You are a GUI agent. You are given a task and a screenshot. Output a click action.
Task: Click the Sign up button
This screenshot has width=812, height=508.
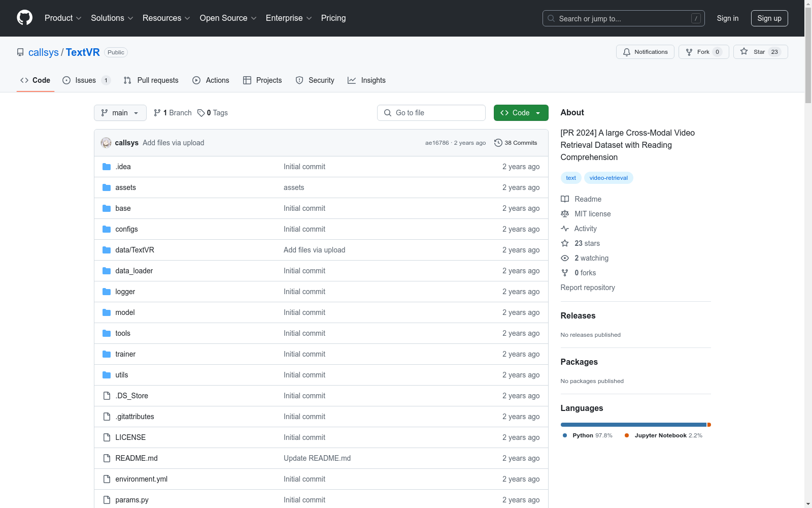tap(769, 18)
